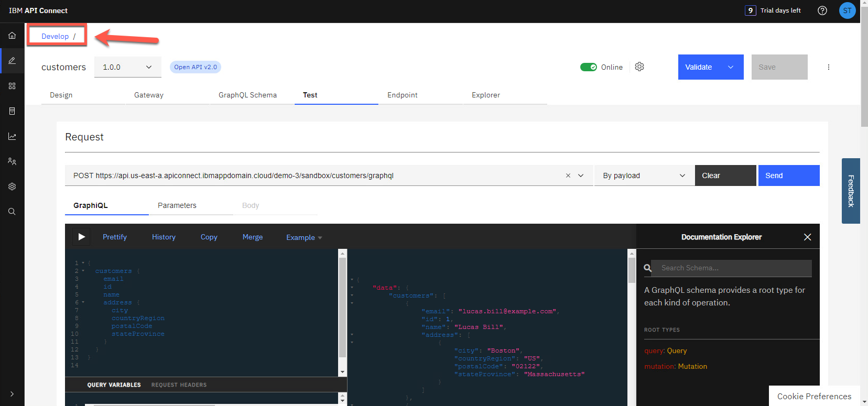Toggle the Online switch off

click(588, 67)
